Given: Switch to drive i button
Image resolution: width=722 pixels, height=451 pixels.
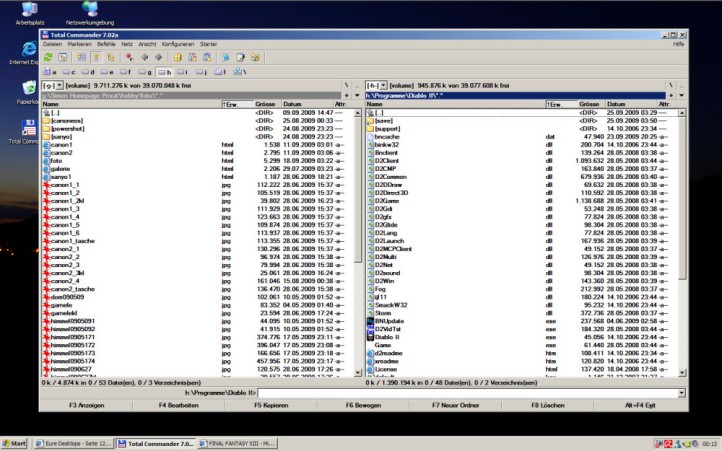Looking at the screenshot, I should pyautogui.click(x=183, y=72).
